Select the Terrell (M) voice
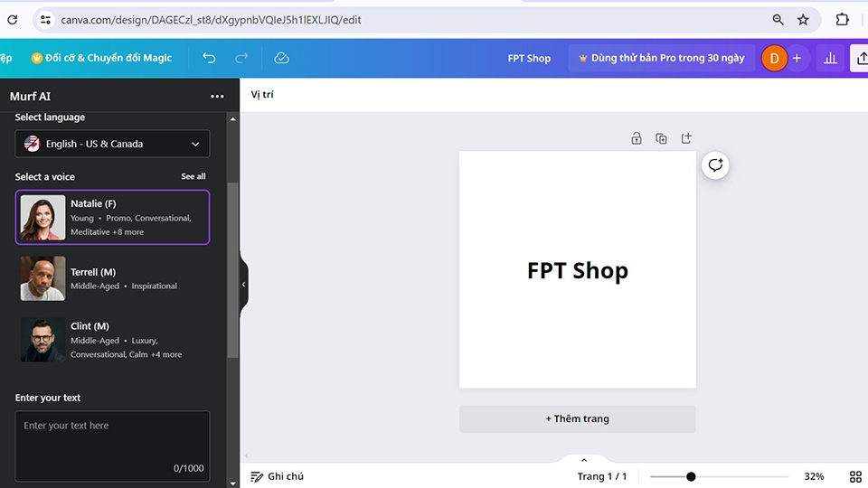This screenshot has height=488, width=868. (x=112, y=278)
